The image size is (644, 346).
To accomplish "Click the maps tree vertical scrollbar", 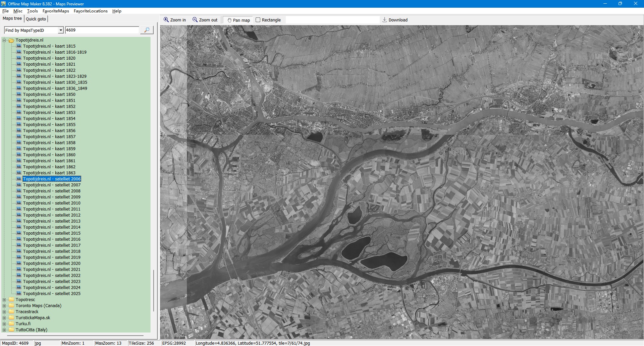I will point(154,290).
